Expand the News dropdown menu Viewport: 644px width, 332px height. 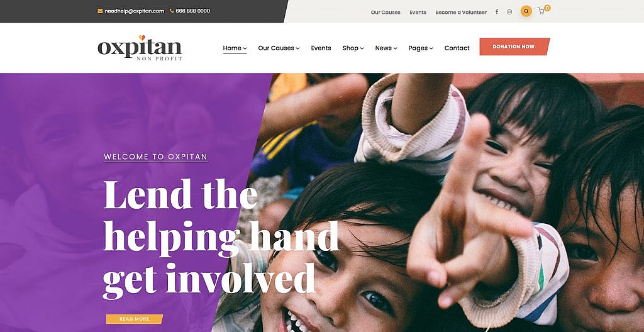pyautogui.click(x=386, y=48)
